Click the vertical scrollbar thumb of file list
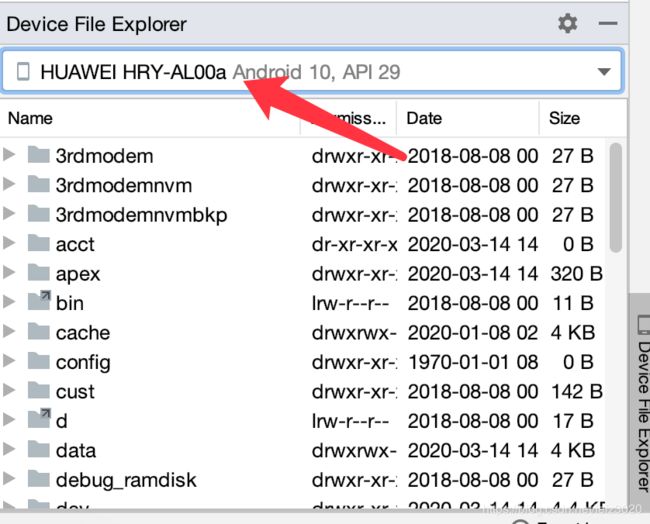 (x=616, y=197)
